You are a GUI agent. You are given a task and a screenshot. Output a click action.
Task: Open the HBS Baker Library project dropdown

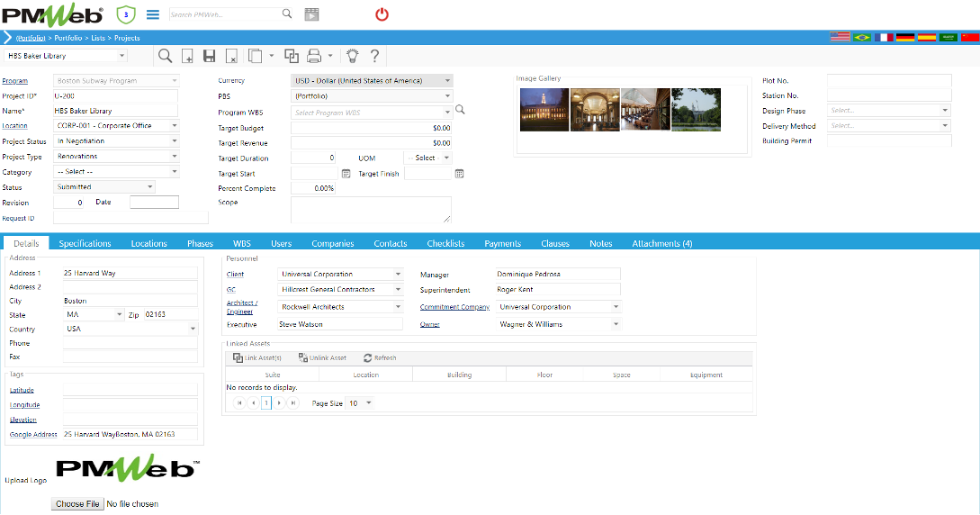(121, 56)
